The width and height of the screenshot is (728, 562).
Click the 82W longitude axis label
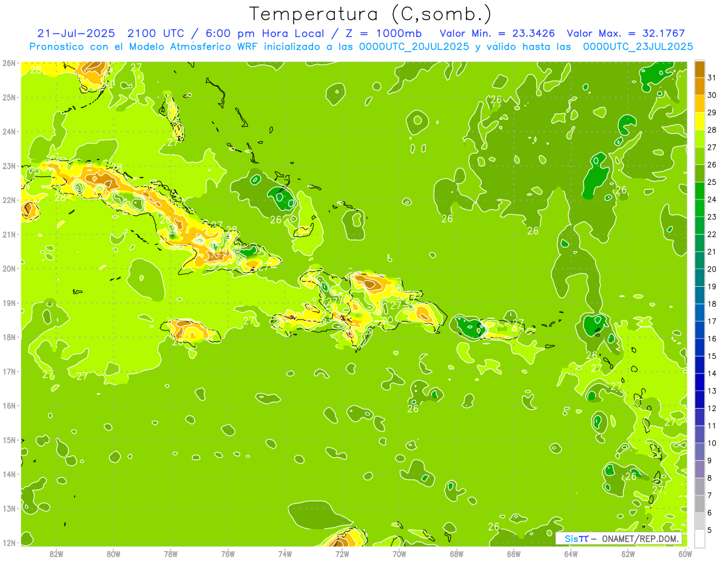click(x=56, y=553)
